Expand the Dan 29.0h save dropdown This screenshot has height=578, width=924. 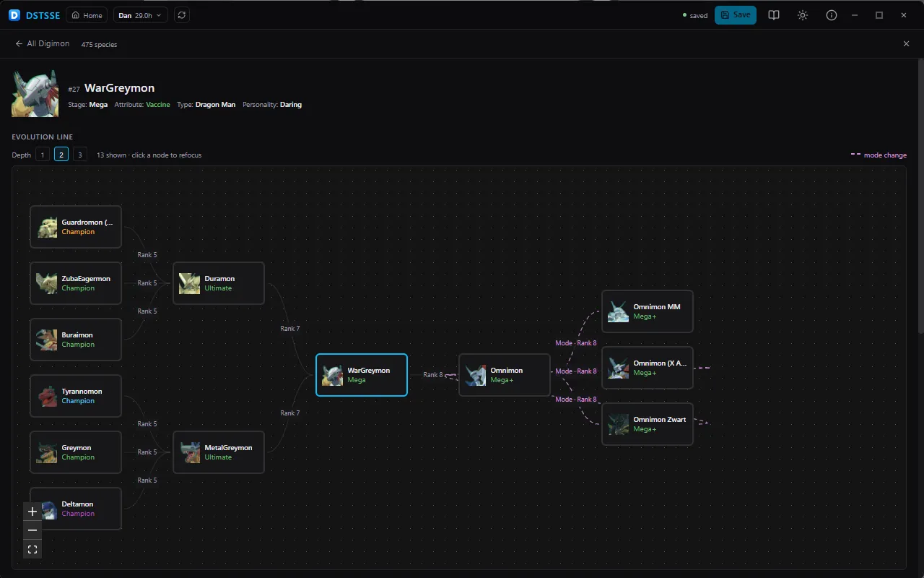141,15
